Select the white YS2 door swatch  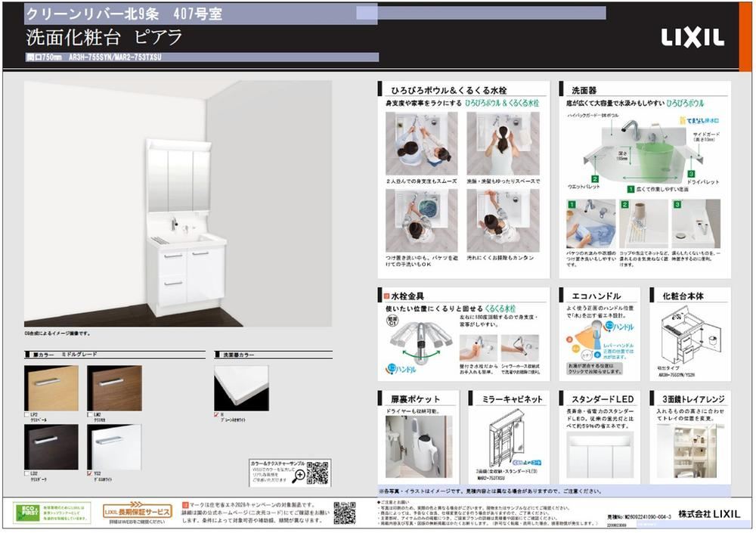tap(114, 447)
